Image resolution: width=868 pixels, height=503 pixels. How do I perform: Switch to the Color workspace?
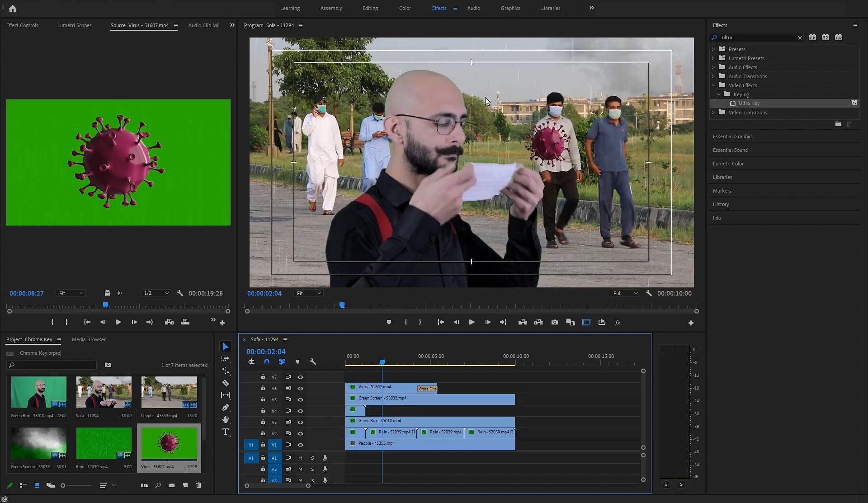[405, 8]
